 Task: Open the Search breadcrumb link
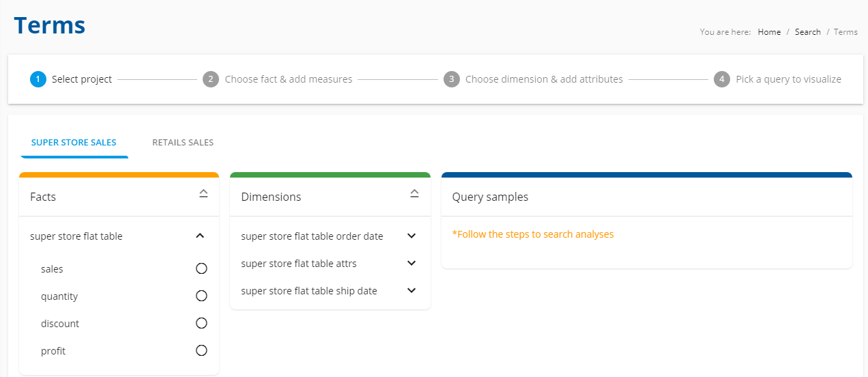click(x=808, y=32)
